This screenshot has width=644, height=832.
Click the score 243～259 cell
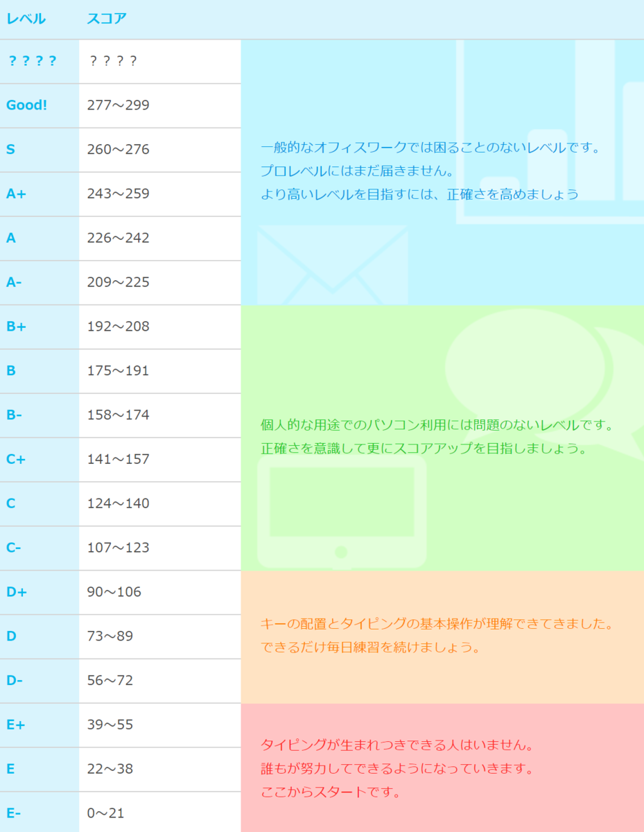[x=160, y=195]
